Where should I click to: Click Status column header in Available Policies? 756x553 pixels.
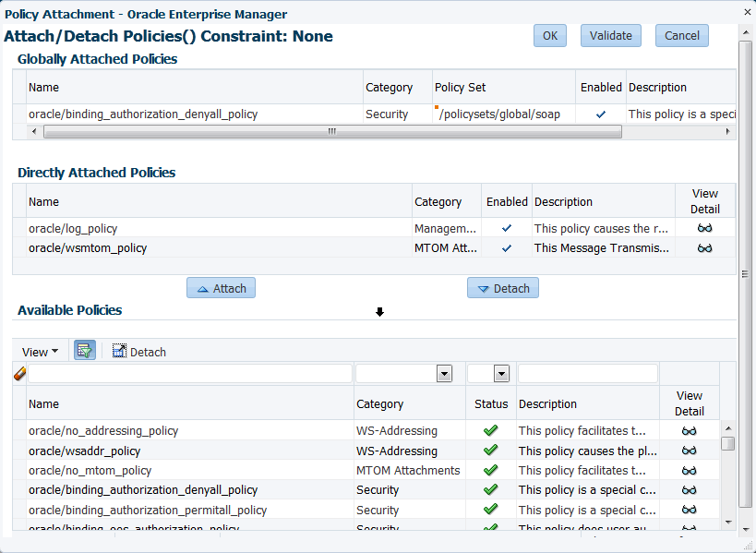point(491,403)
